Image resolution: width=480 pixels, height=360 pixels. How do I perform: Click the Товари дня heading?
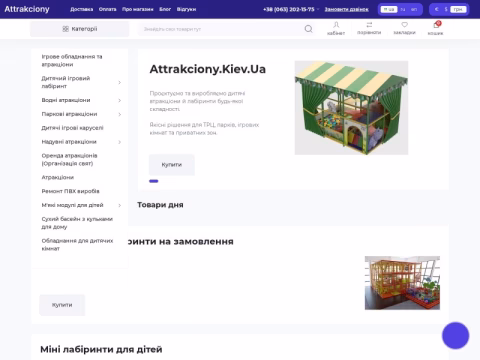160,205
